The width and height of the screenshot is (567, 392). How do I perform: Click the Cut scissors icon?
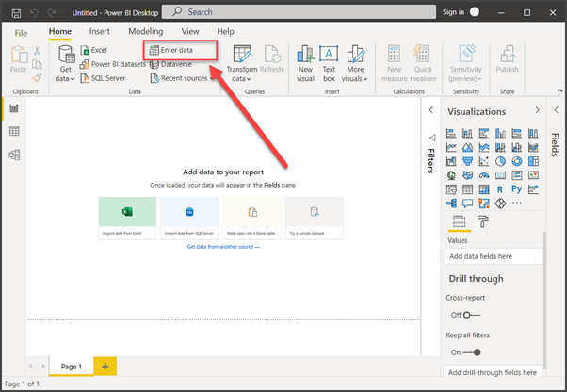(37, 50)
